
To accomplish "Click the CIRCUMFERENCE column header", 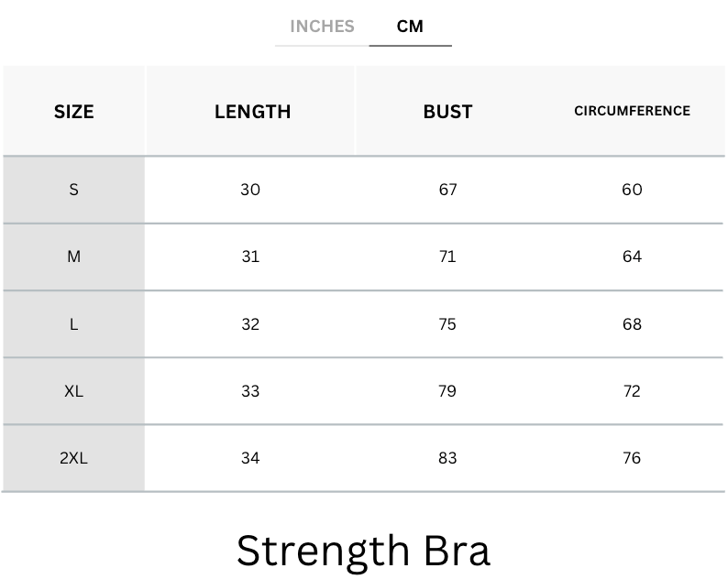I will [x=632, y=111].
